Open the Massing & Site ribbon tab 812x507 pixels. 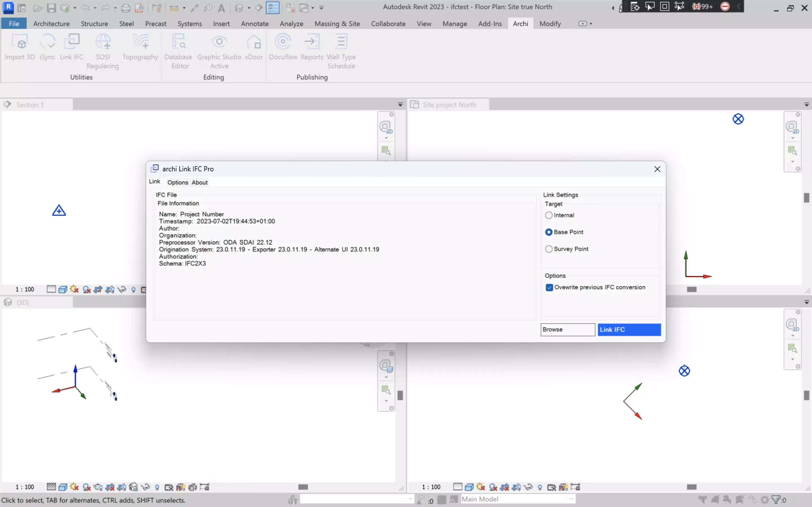[337, 23]
